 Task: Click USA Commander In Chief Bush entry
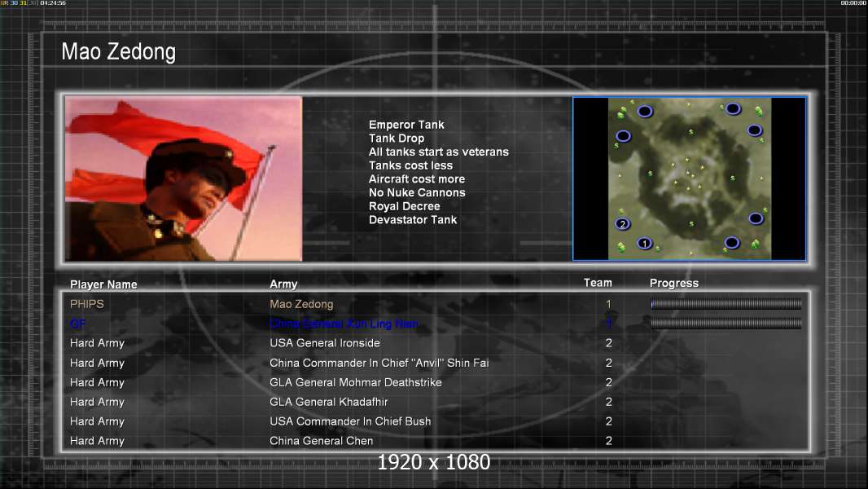350,421
